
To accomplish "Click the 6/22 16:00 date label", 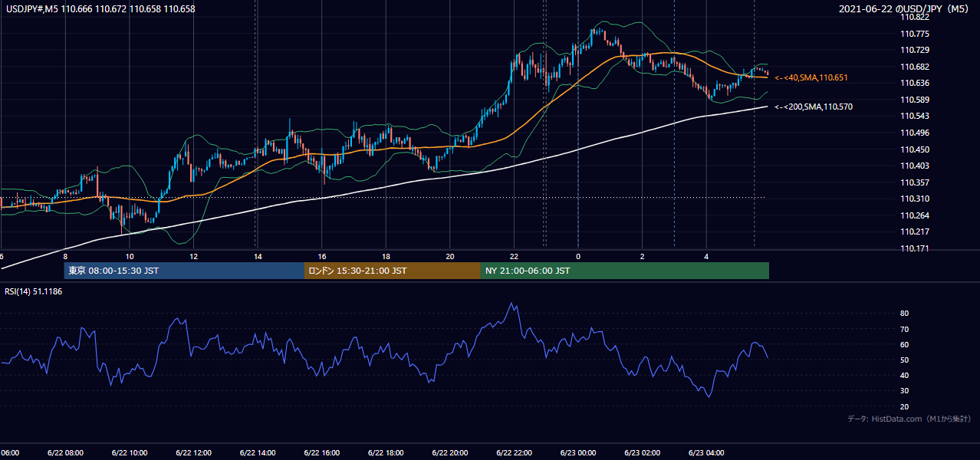I will (321, 453).
